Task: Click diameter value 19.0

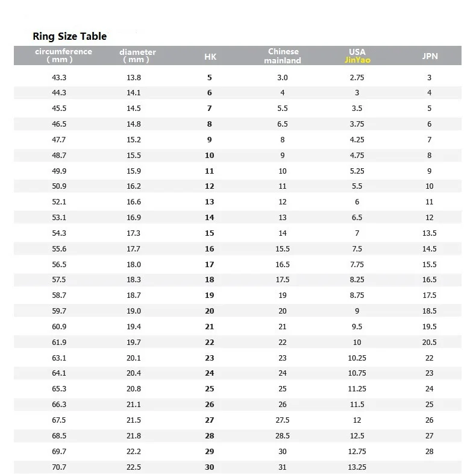Action: (134, 311)
